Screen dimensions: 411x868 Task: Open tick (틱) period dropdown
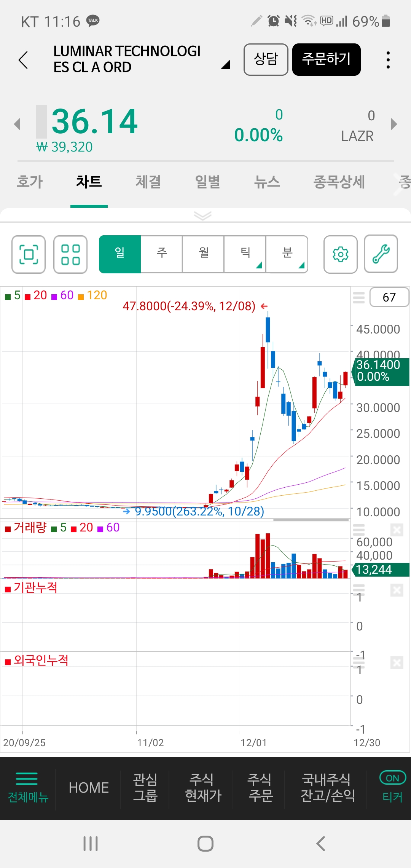click(245, 254)
